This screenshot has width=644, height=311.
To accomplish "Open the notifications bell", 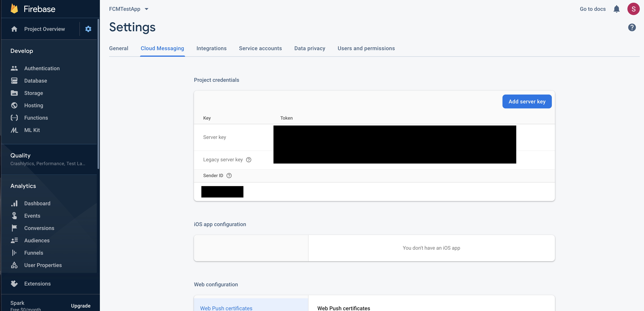I will [x=616, y=9].
